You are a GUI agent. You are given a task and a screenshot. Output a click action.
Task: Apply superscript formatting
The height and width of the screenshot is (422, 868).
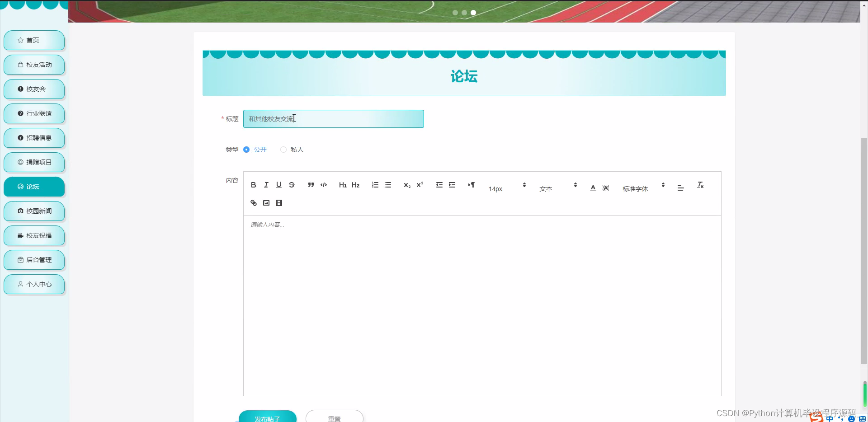tap(420, 185)
